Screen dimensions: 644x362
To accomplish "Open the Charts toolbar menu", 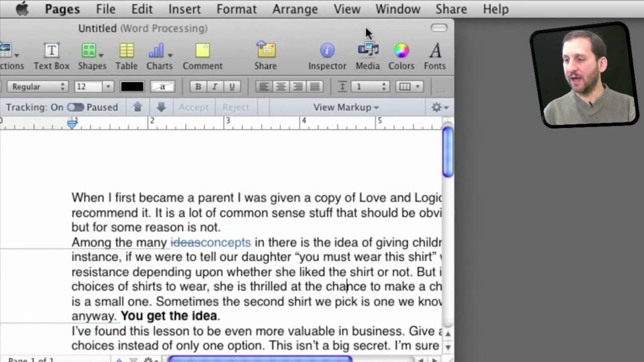I will (159, 56).
